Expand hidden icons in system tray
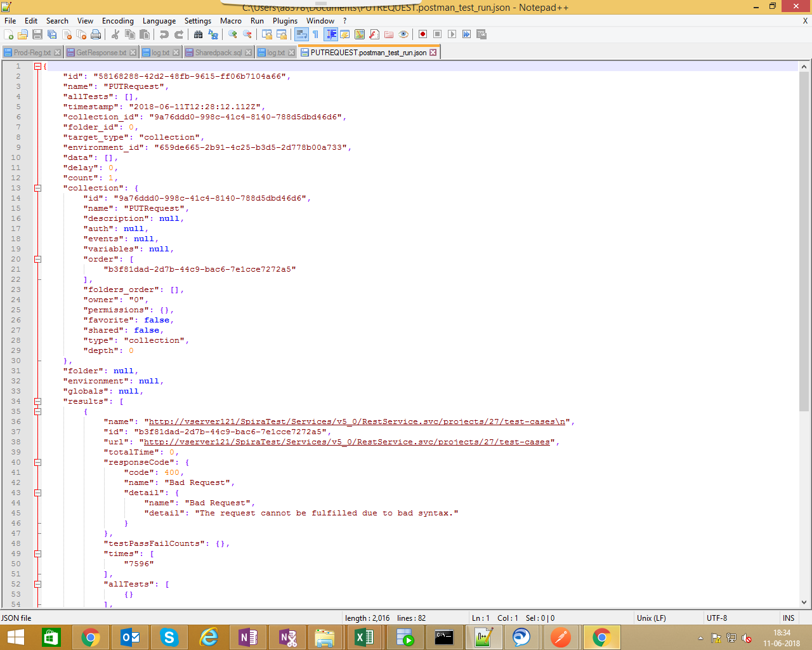This screenshot has height=650, width=812. pos(700,637)
